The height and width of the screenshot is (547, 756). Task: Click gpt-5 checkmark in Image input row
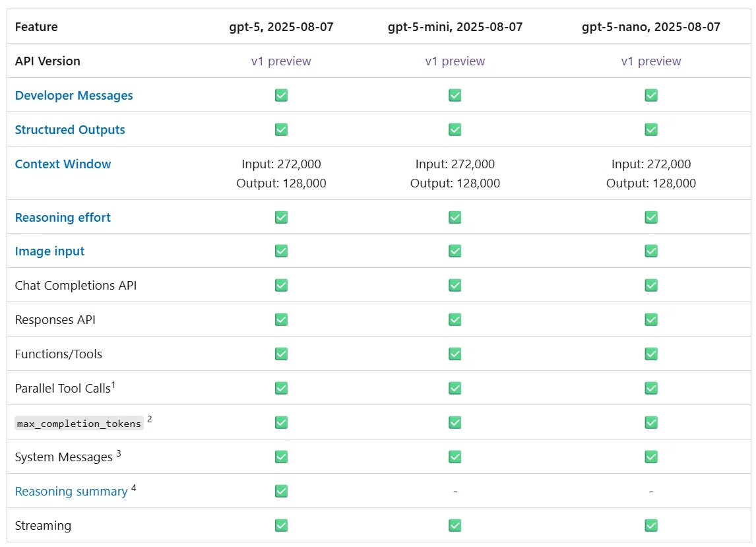[281, 251]
